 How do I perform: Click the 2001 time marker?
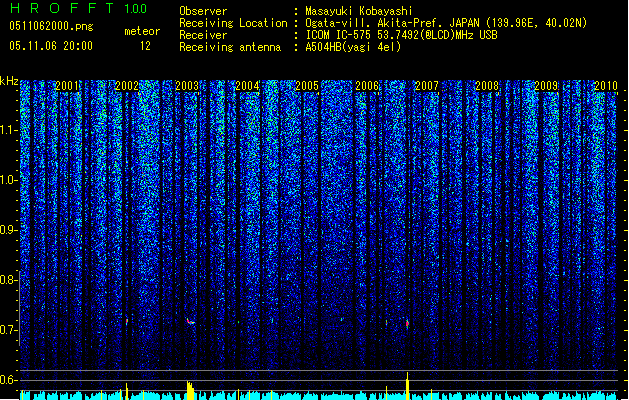click(x=67, y=86)
